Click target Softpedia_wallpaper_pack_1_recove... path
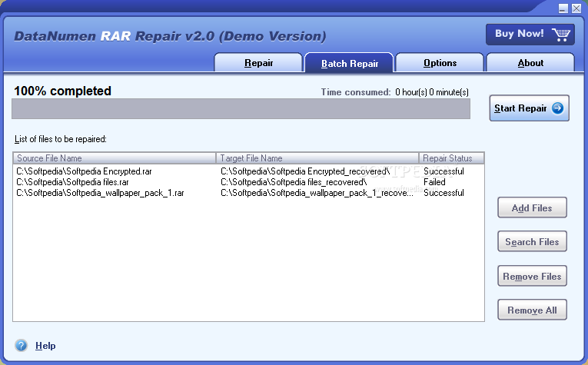Viewport: 588px width, 365px height. (317, 193)
